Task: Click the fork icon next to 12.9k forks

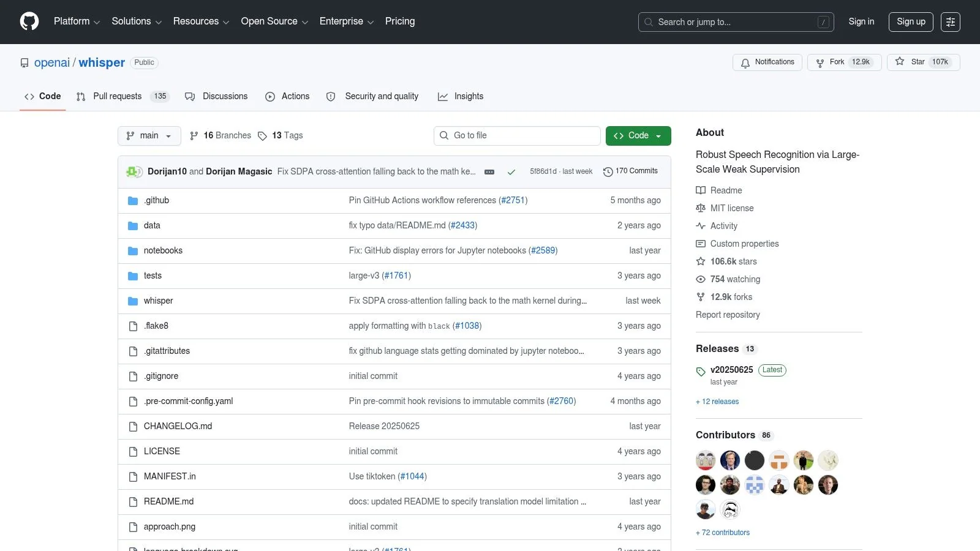Action: pyautogui.click(x=701, y=297)
